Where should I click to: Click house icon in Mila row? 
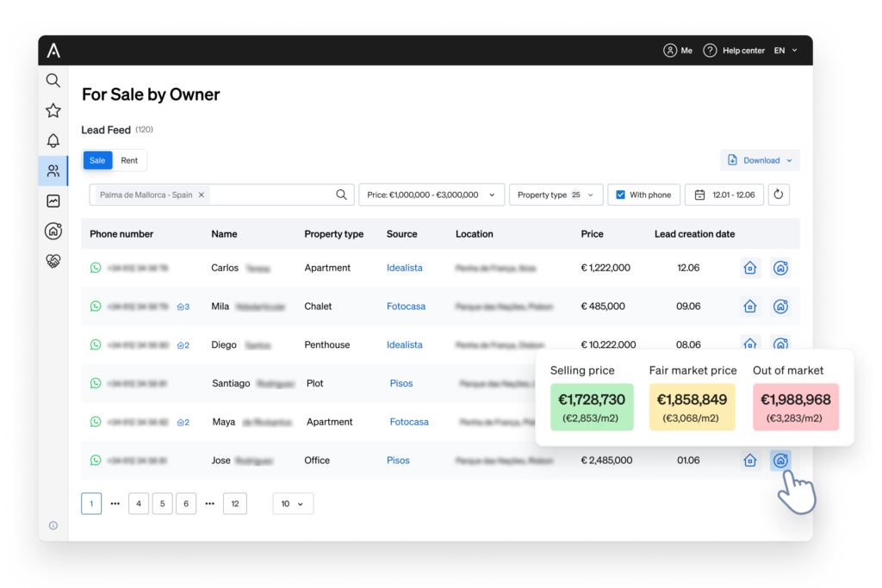pos(750,306)
